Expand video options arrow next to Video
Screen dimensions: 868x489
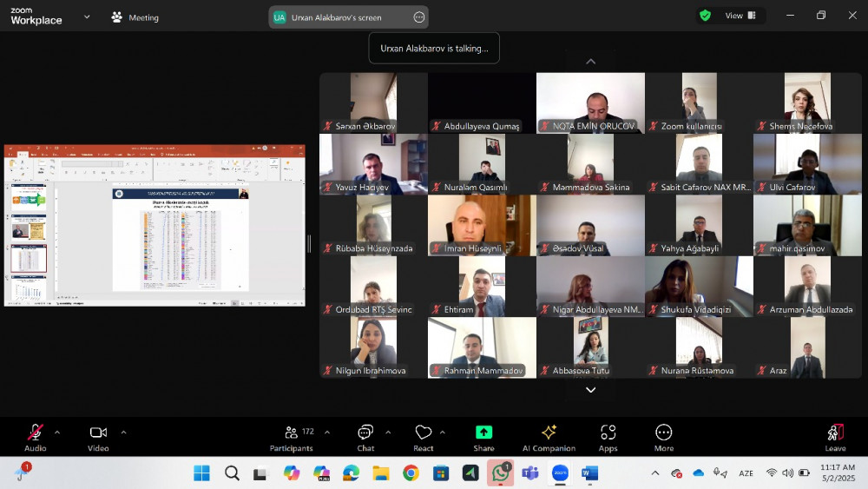coord(123,432)
